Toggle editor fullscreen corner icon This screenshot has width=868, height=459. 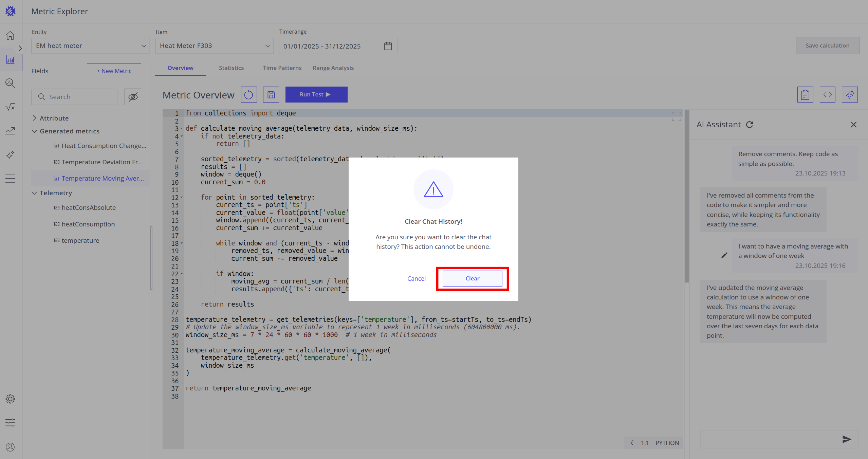(676, 116)
